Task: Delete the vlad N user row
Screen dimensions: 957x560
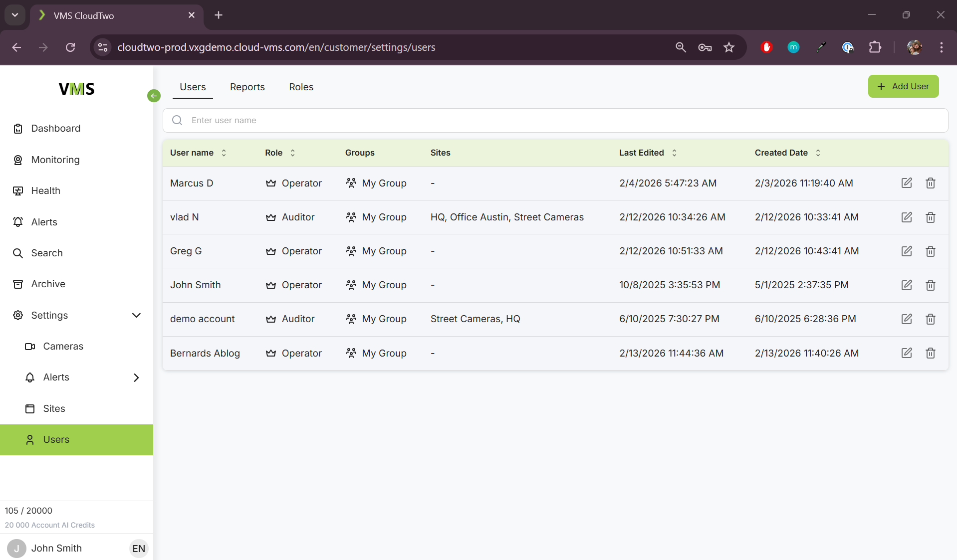Action: pyautogui.click(x=930, y=217)
